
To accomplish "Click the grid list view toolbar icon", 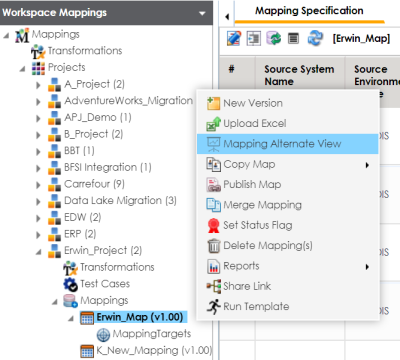I will (293, 38).
